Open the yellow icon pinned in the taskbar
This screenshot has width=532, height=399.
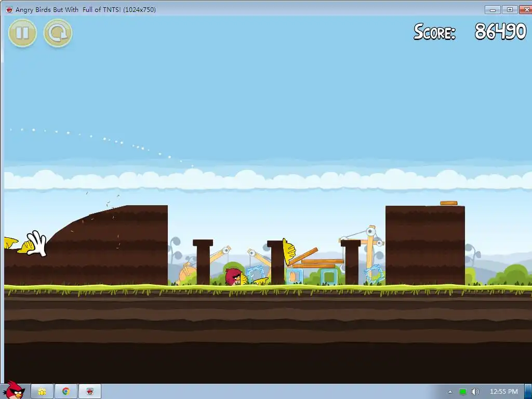click(42, 392)
